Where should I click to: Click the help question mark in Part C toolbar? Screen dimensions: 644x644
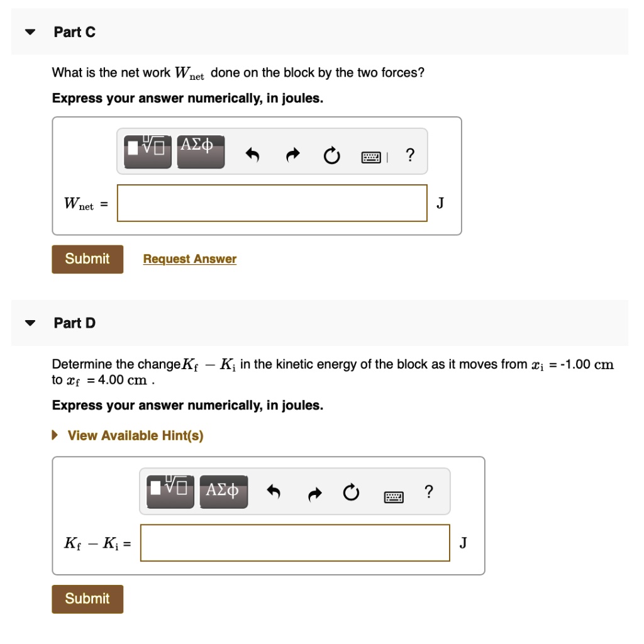point(410,155)
